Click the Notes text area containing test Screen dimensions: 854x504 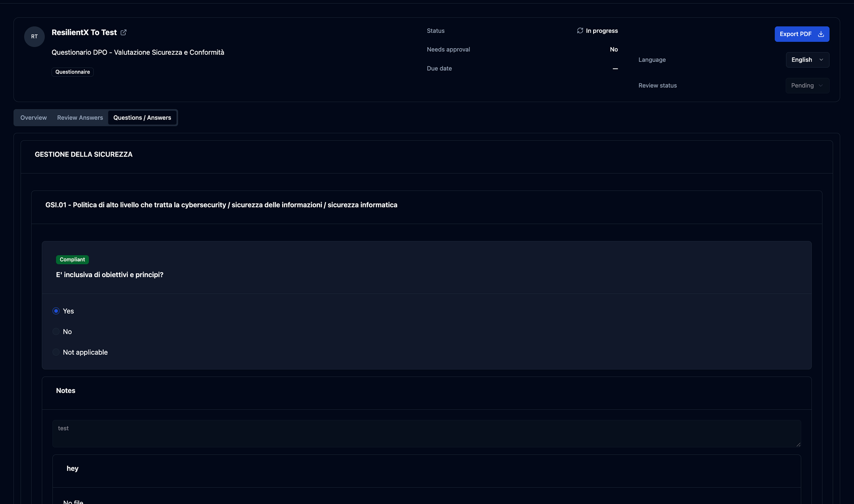427,434
